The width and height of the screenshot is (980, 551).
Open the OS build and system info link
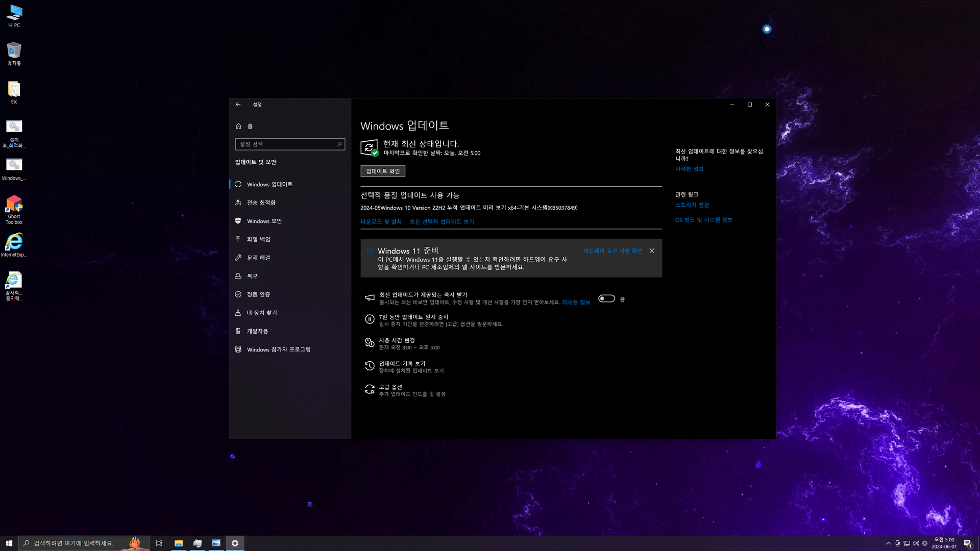click(x=703, y=220)
